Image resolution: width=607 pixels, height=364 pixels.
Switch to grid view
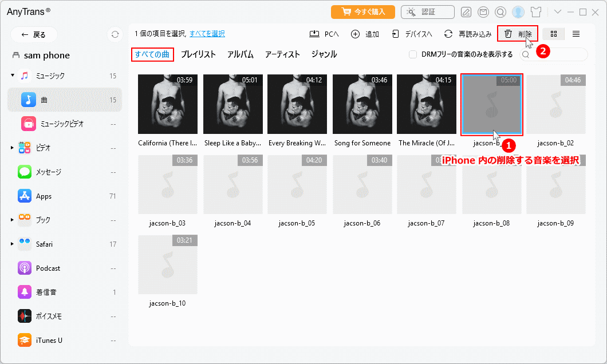pyautogui.click(x=554, y=34)
